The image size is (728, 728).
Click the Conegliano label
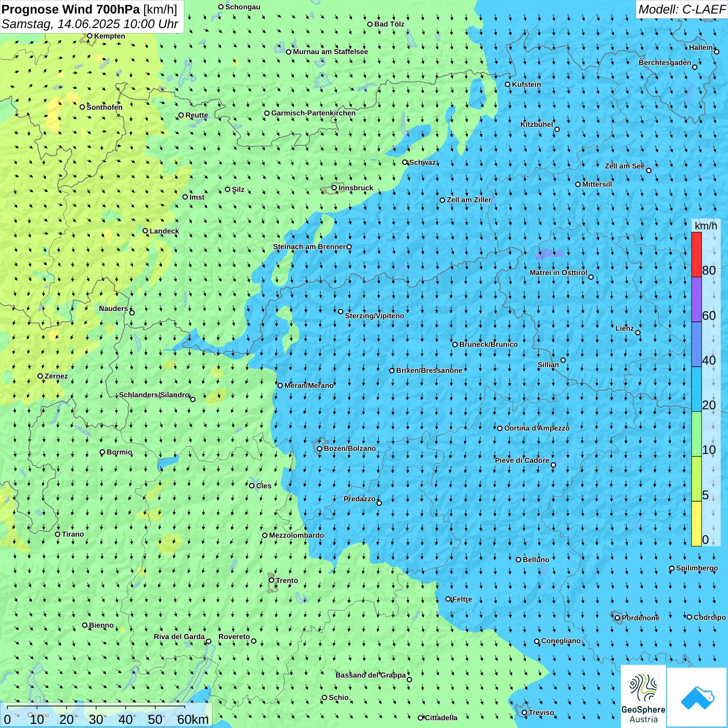[x=561, y=641]
